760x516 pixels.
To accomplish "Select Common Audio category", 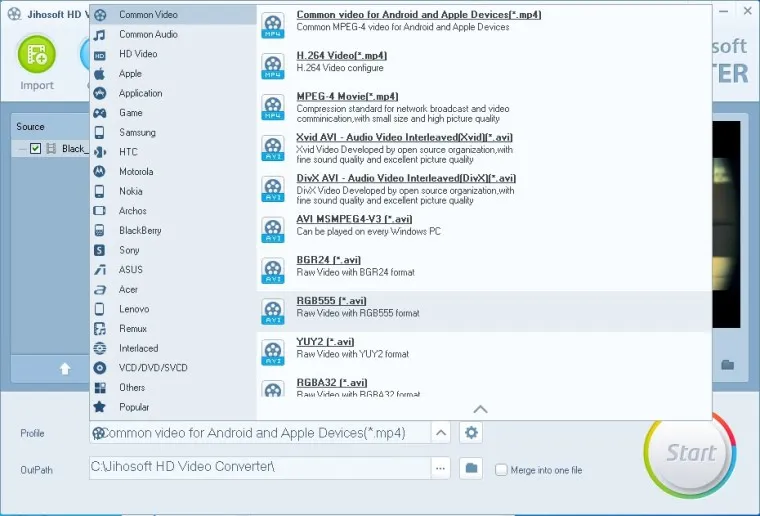I will (x=174, y=34).
